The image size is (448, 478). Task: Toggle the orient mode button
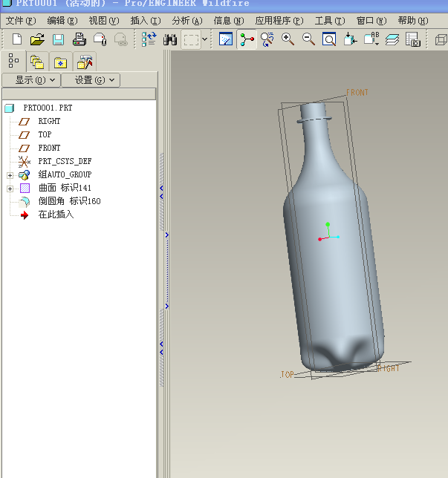click(267, 39)
